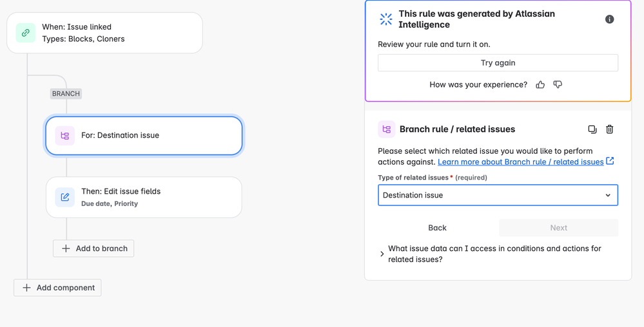Open Type of related issues dropdown
644x327 pixels.
[x=490, y=195]
